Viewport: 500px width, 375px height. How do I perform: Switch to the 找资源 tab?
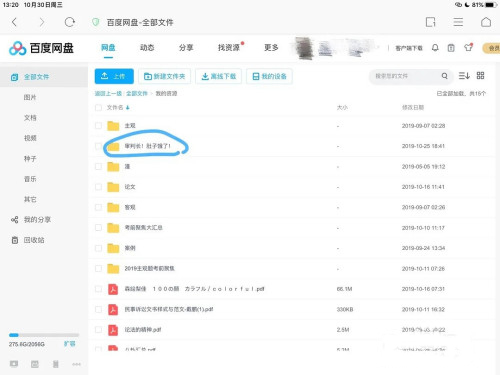click(x=229, y=48)
